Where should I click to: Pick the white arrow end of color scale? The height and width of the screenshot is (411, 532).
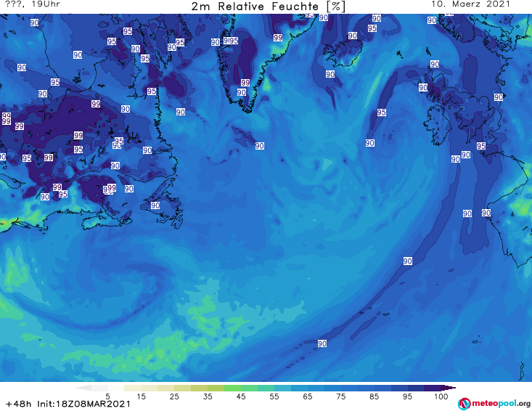pyautogui.click(x=83, y=388)
